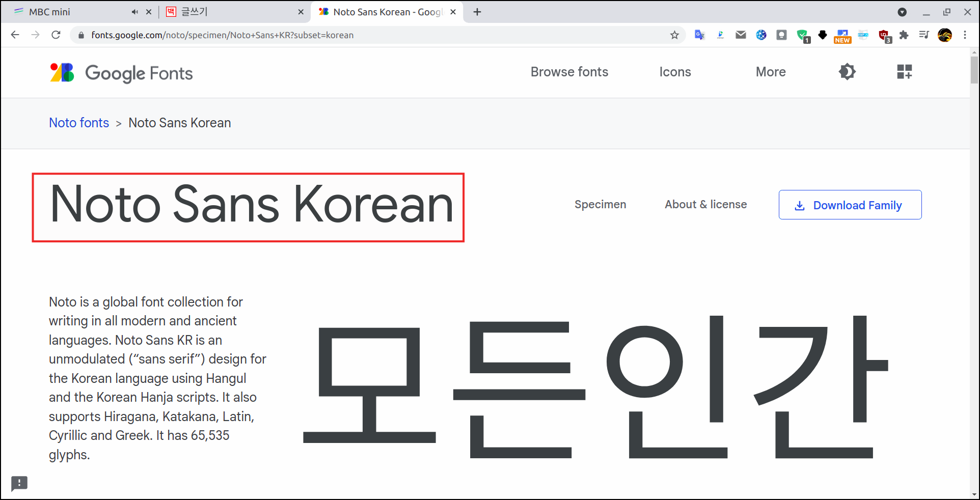980x500 pixels.
Task: Click the large Korean sample text
Action: [596, 387]
